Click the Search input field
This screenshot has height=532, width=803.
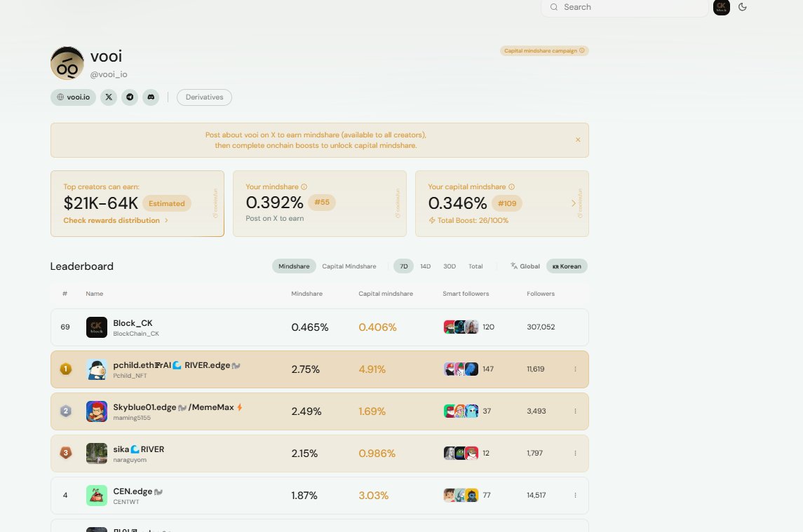625,7
